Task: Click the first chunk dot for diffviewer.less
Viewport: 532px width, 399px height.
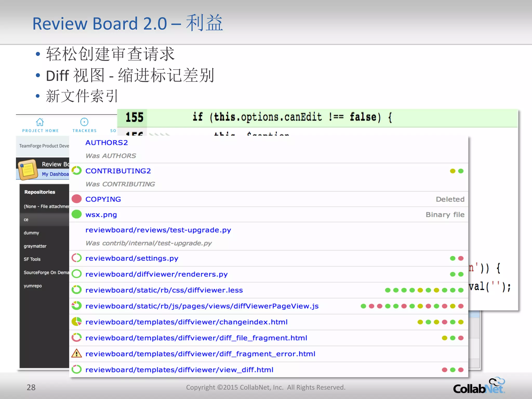Action: click(388, 290)
